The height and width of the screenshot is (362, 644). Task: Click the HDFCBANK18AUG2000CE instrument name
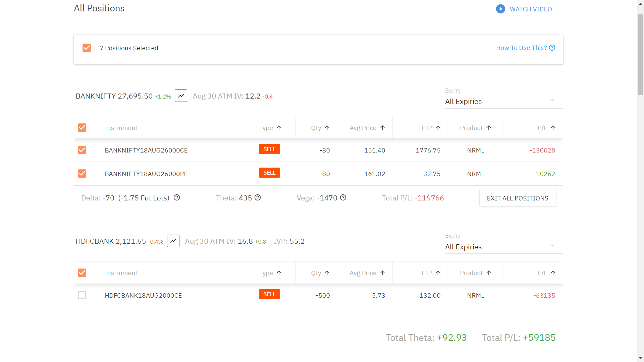tap(143, 296)
